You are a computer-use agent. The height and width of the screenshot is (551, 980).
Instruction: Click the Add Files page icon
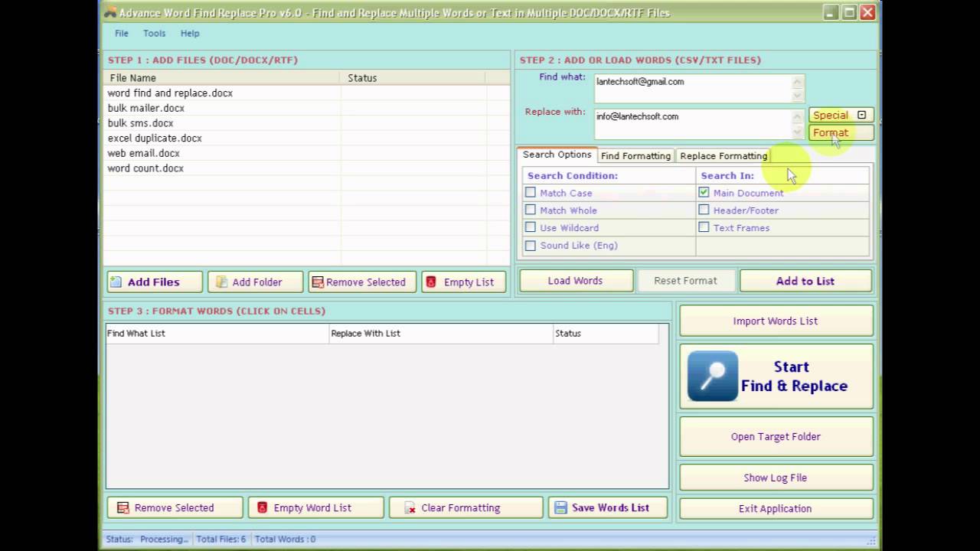tap(116, 282)
